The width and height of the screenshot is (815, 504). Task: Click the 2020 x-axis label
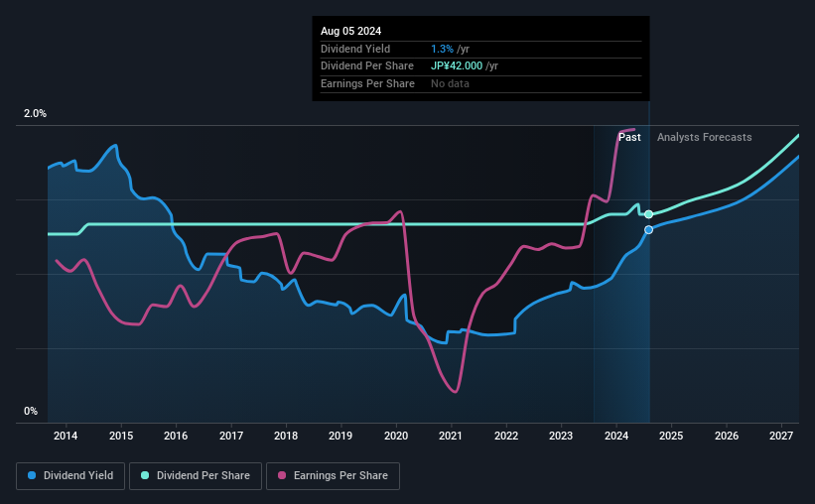click(396, 436)
